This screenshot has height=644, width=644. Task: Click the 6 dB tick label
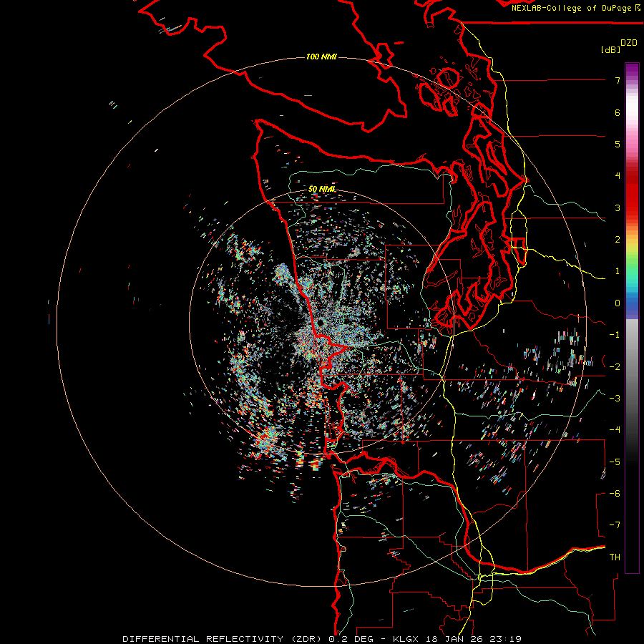[x=618, y=112]
